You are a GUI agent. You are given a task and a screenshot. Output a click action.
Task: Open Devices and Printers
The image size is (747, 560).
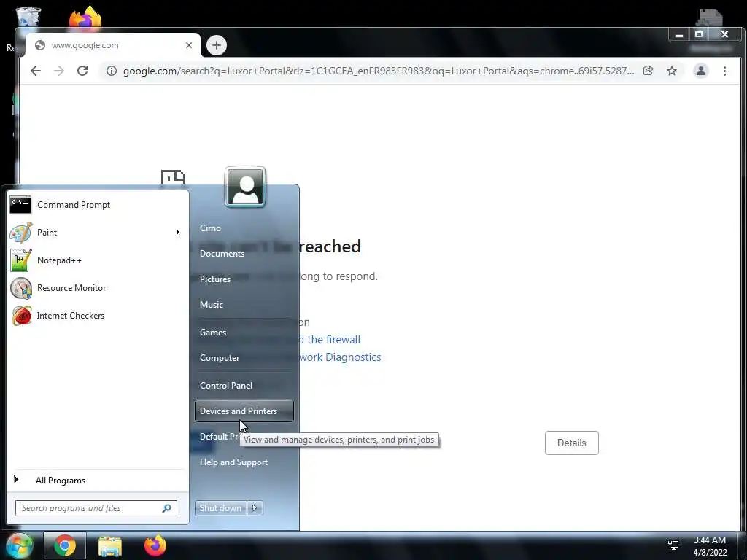244,411
